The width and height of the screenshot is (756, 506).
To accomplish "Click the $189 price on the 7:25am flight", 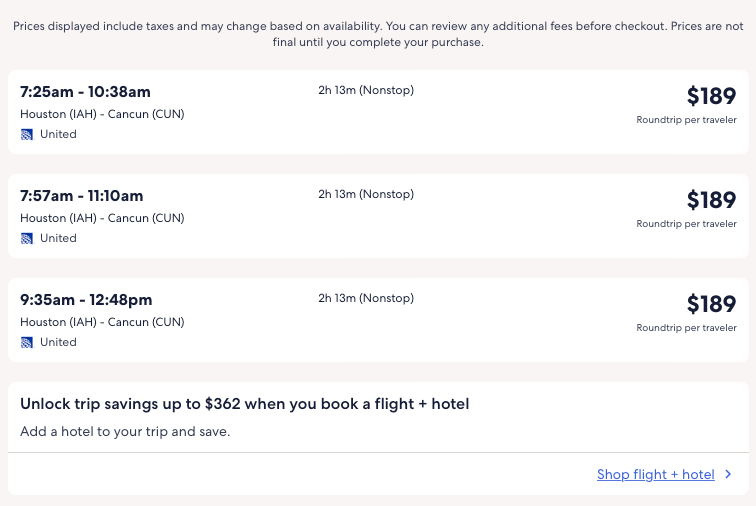I will tap(711, 96).
